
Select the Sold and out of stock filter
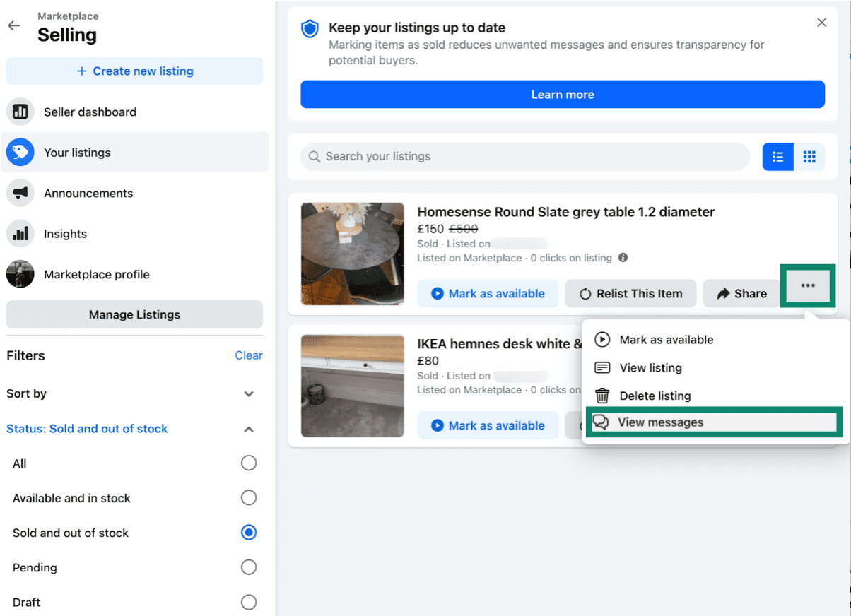[x=249, y=533]
